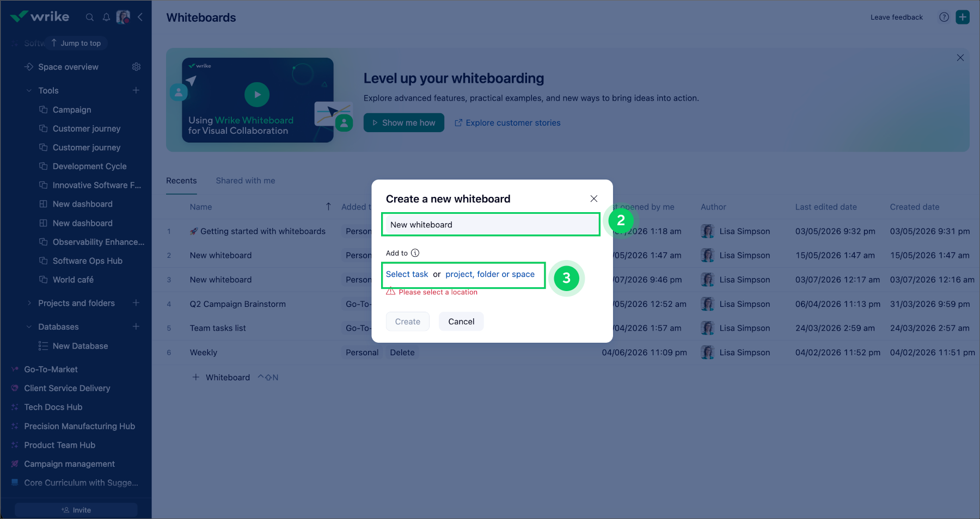Open Q2 Campaign Brainstorm whiteboard

pos(238,304)
